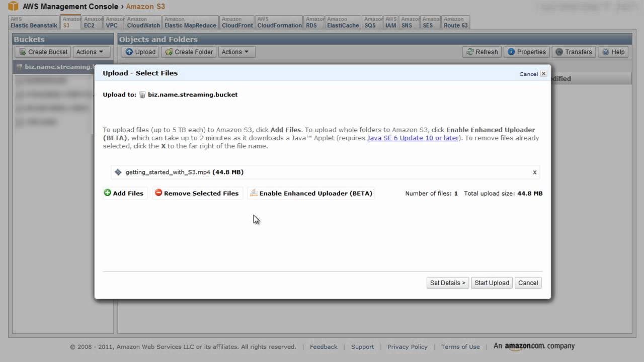The image size is (644, 362).
Task: Click the Properties info icon
Action: click(511, 52)
